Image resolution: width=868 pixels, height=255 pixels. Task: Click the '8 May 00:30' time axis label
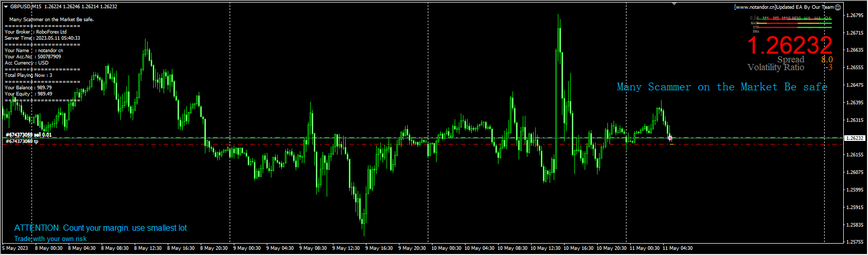pos(49,248)
